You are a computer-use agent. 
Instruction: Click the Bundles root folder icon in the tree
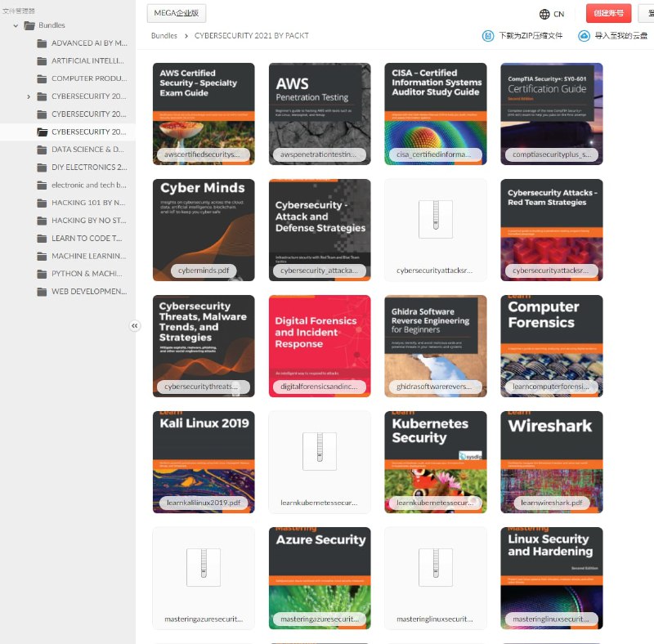tap(29, 25)
